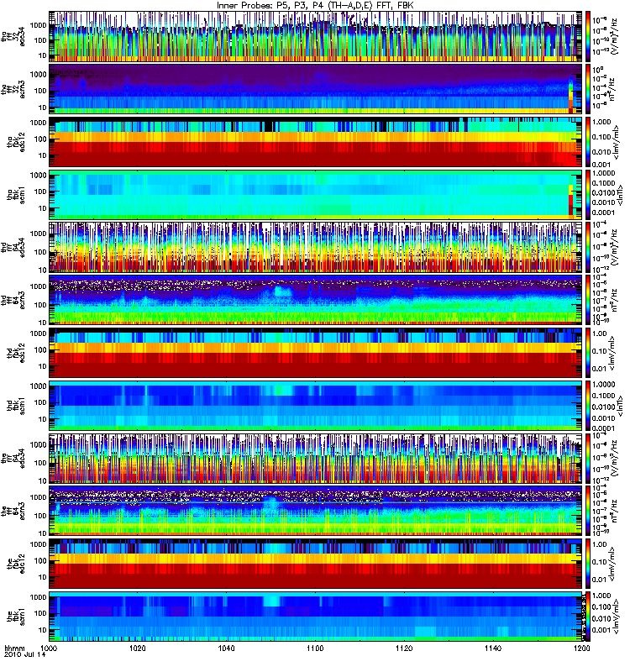Screen dimensions: 630x672
Task: Click inside the the fbk scm1 spectrogram panel
Action: (316, 617)
